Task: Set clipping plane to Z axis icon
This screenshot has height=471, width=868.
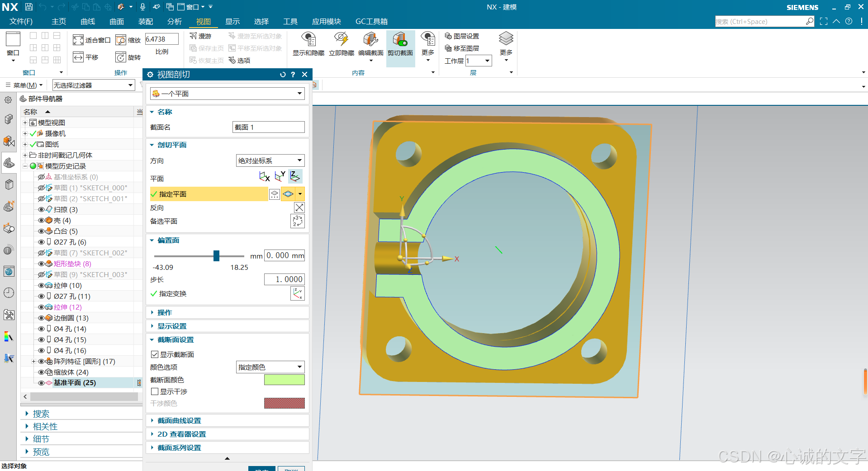Action: tap(295, 176)
